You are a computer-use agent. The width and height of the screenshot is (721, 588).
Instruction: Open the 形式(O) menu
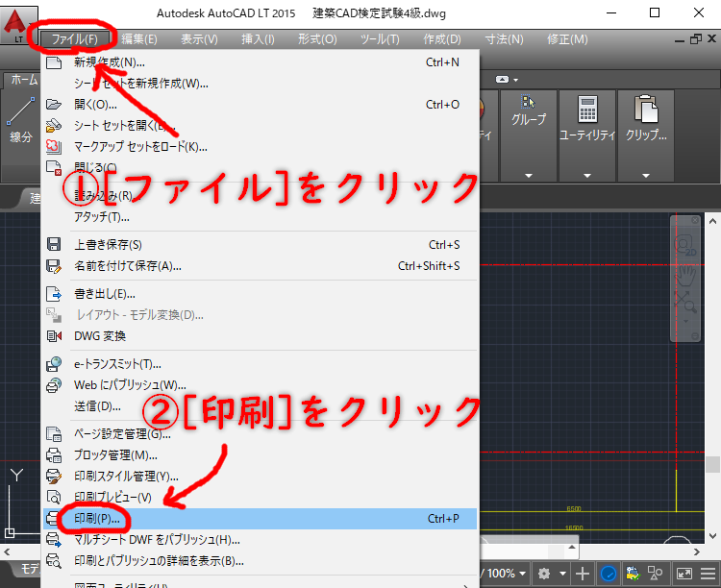point(317,39)
